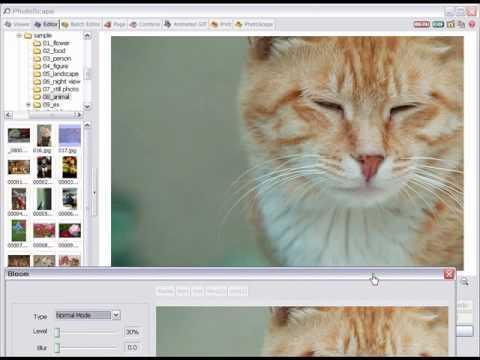This screenshot has height=360, width=480.
Task: Select the 017.jpg purple thumbnail
Action: click(70, 136)
